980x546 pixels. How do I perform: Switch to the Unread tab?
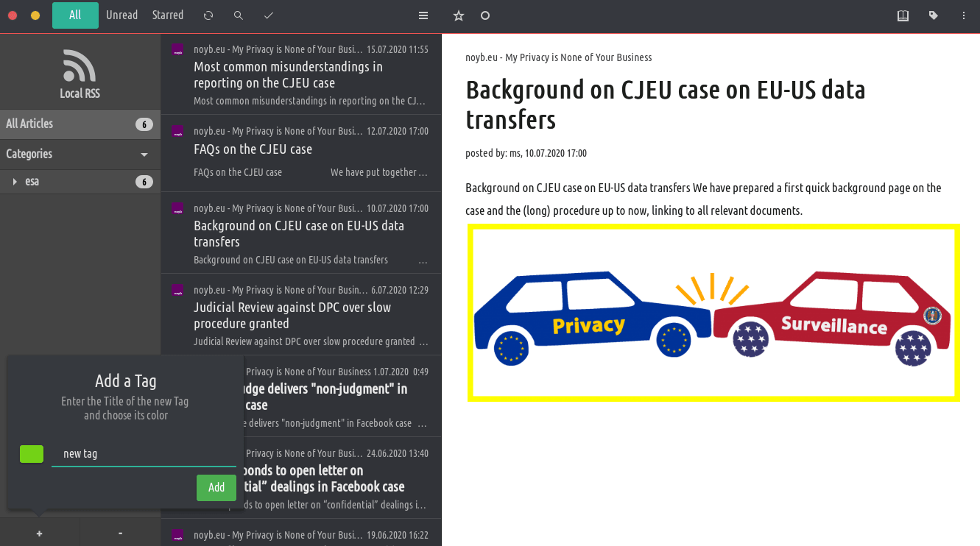(x=121, y=15)
